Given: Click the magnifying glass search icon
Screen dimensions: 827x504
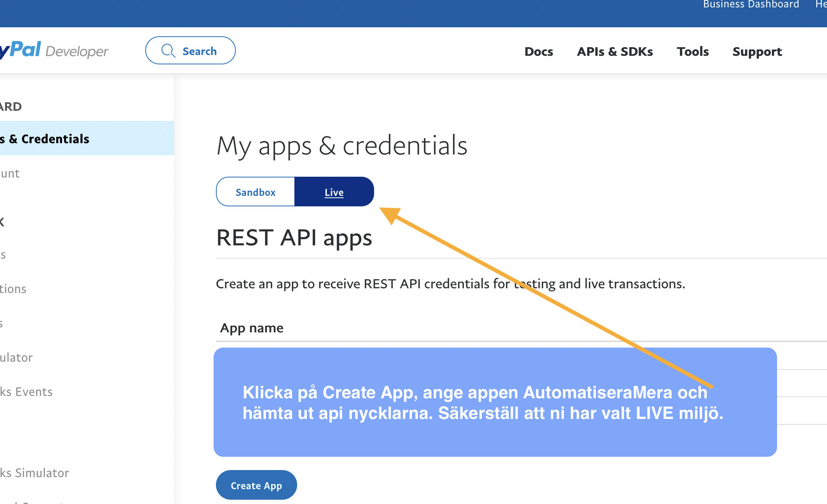Looking at the screenshot, I should [168, 51].
